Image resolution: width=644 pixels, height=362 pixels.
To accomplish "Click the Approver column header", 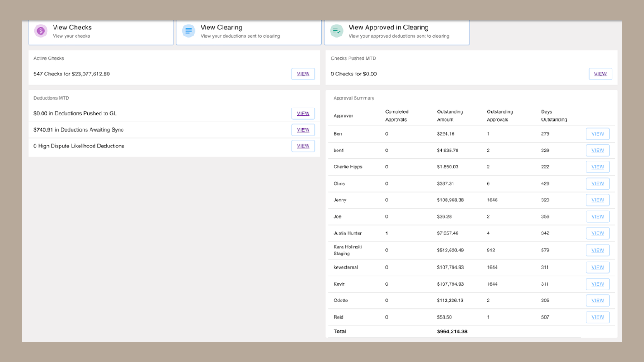I will [343, 116].
